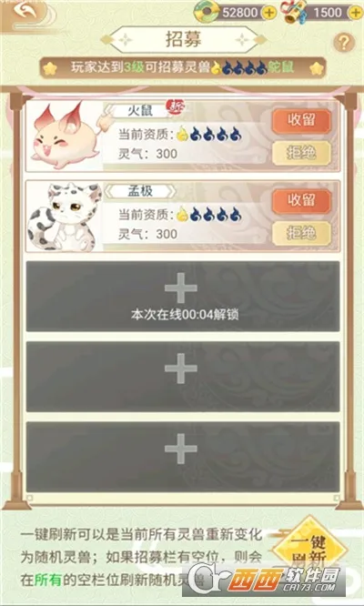Add more scrolls with the plus beside 1500
Image resolution: width=364 pixels, height=606 pixels.
(355, 13)
